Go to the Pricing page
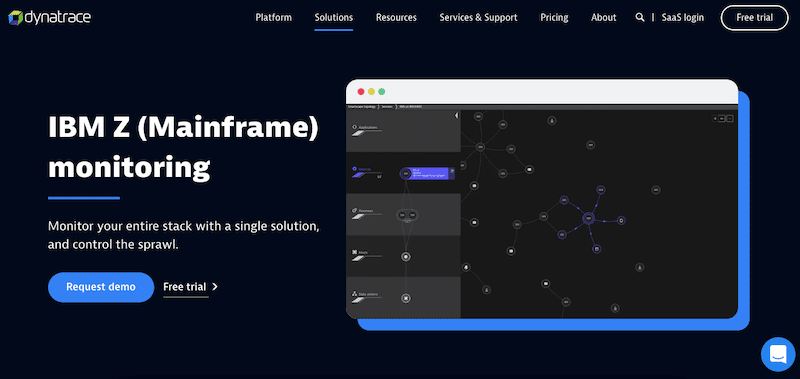The height and width of the screenshot is (379, 800). point(554,17)
